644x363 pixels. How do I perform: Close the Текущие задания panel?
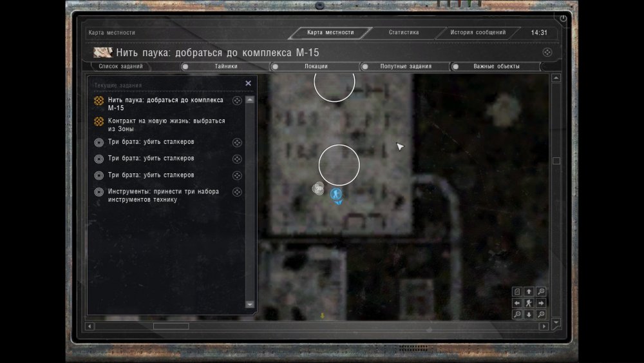coord(248,83)
